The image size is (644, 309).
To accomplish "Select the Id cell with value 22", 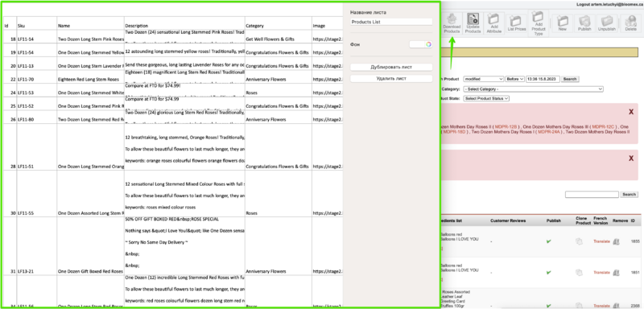I will tap(10, 76).
